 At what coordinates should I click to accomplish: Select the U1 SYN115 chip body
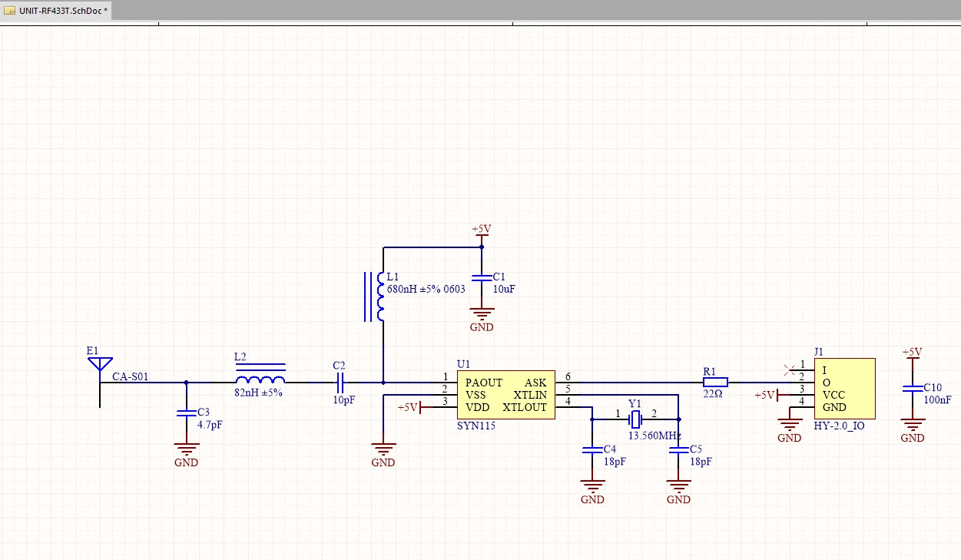[505, 395]
